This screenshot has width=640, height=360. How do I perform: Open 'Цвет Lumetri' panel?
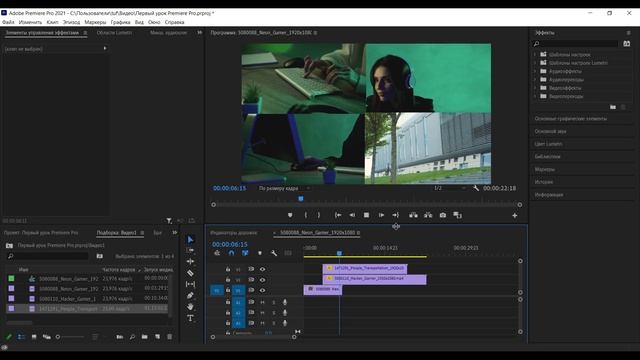pyautogui.click(x=549, y=144)
